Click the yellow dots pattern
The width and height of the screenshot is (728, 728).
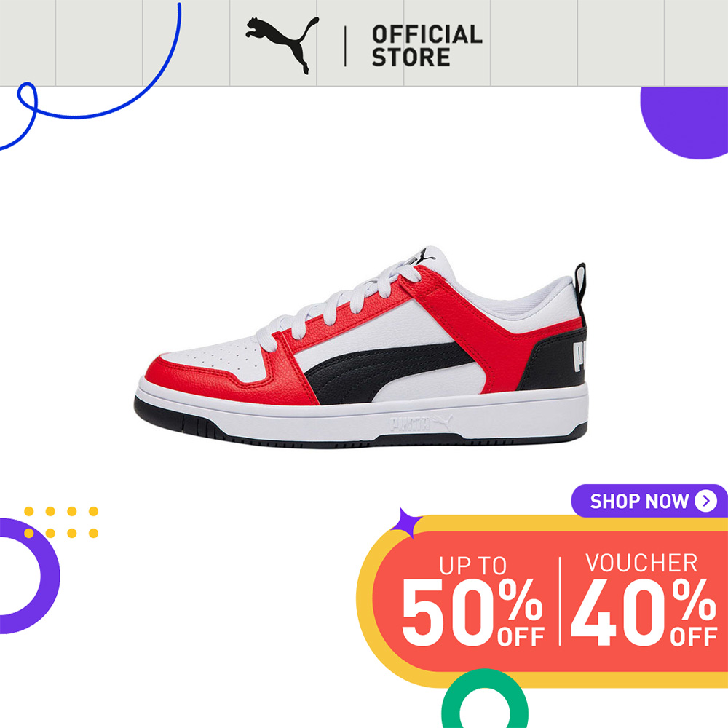point(61,522)
